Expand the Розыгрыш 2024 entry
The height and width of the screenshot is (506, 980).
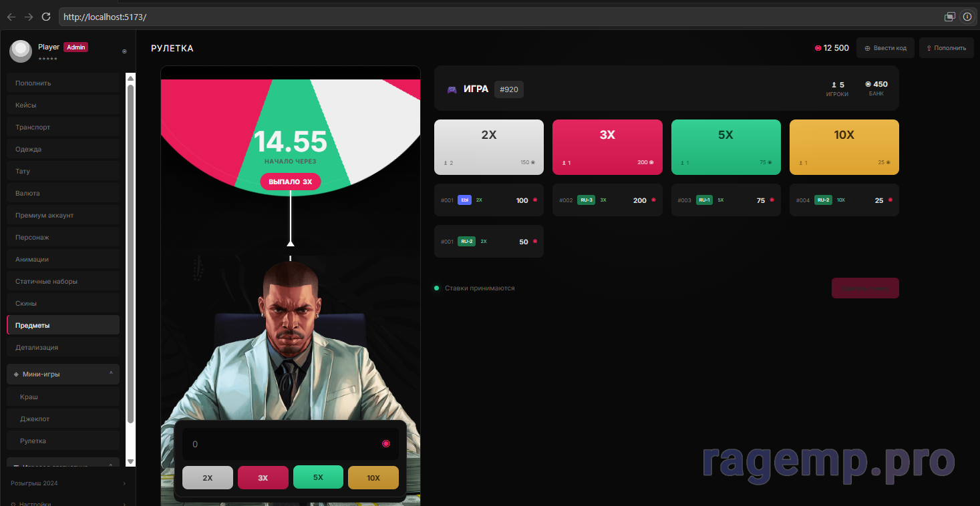pyautogui.click(x=67, y=483)
